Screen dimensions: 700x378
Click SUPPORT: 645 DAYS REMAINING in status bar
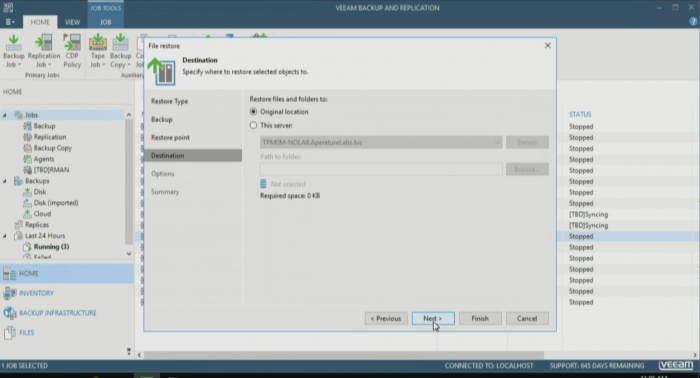click(x=597, y=366)
